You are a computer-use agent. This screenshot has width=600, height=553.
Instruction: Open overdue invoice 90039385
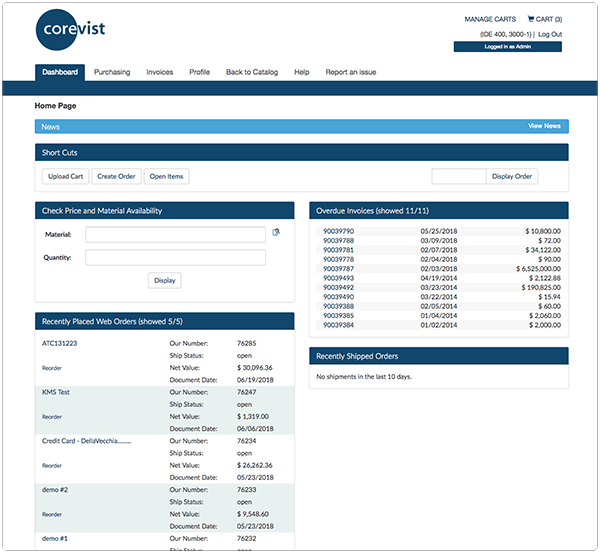tap(338, 316)
